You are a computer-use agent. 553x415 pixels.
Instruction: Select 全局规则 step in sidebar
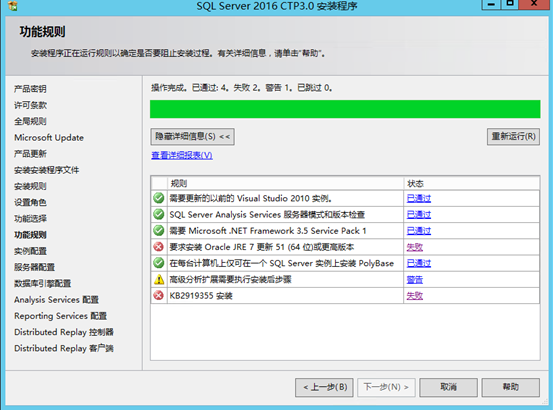[30, 121]
